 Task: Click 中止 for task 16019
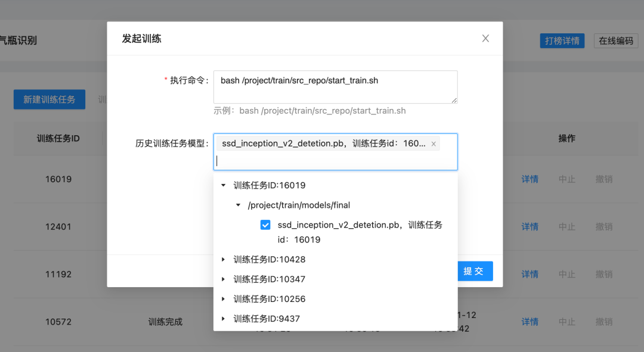coord(567,179)
